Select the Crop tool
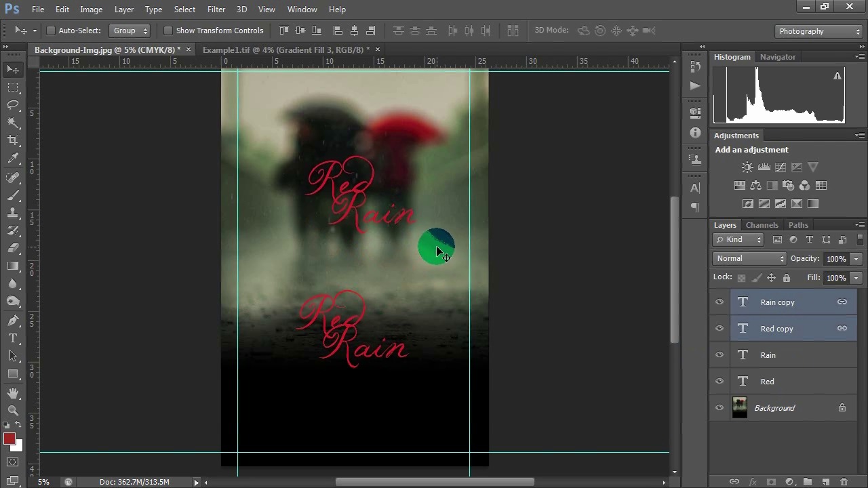868x488 pixels. coord(13,140)
